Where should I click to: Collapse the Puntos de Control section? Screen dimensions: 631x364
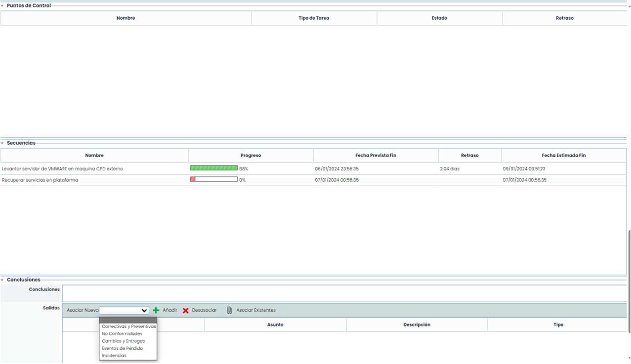coord(2,6)
